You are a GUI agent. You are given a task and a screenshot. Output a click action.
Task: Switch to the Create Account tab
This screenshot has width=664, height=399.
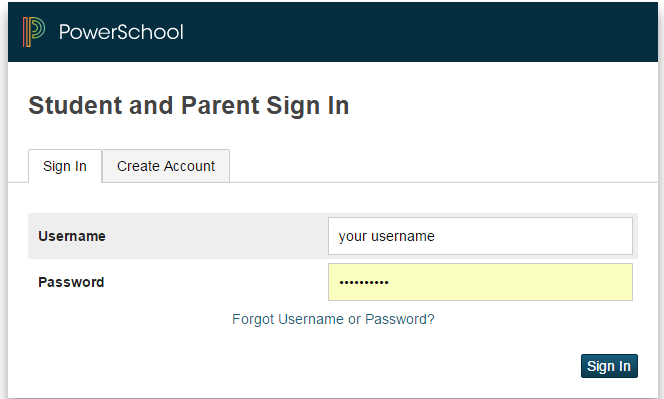(166, 166)
